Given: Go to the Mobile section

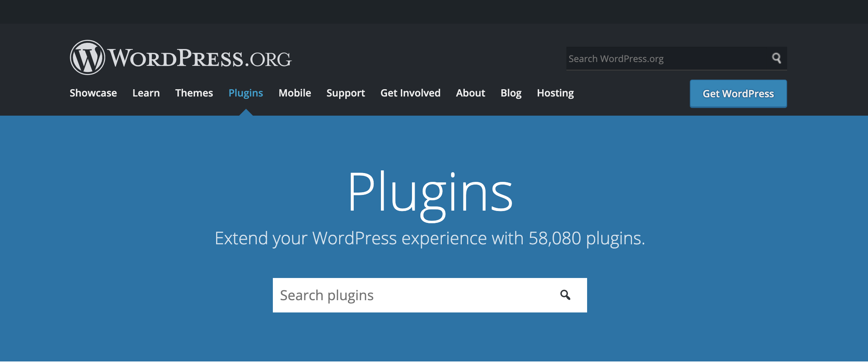Looking at the screenshot, I should pos(294,93).
